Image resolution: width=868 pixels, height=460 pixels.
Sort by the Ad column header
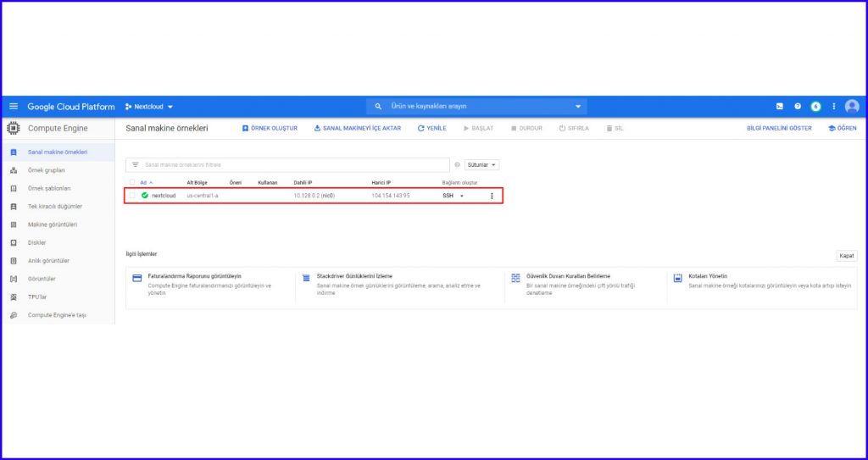pos(146,182)
